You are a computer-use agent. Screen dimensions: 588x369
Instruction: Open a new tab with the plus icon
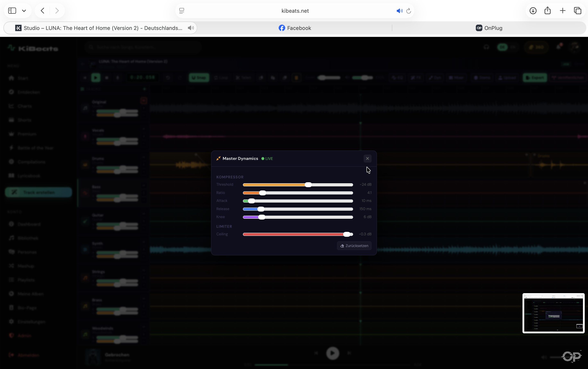(x=563, y=11)
